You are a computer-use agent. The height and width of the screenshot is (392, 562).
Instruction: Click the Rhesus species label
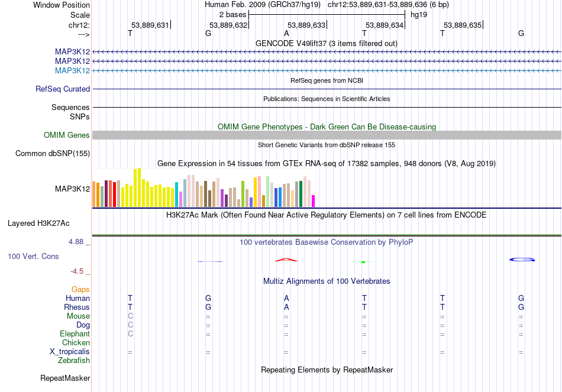pyautogui.click(x=77, y=307)
